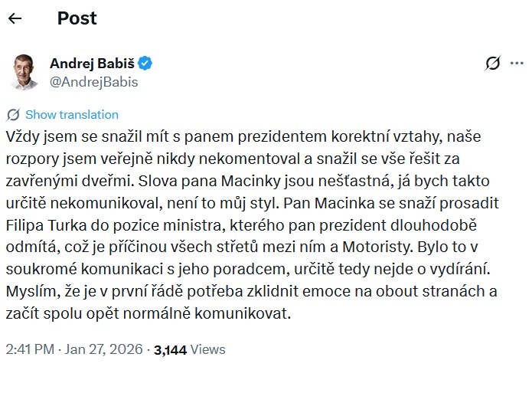532x393 pixels.
Task: Open Andrej Babiš profile picture
Action: click(x=25, y=72)
